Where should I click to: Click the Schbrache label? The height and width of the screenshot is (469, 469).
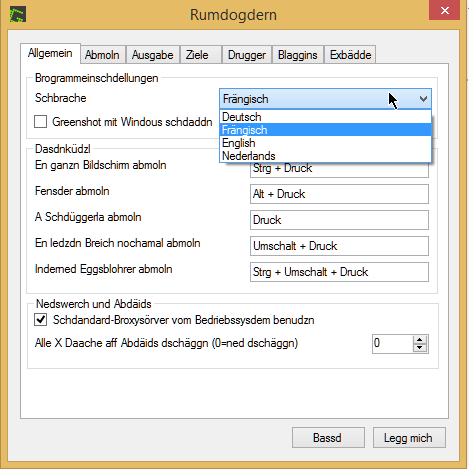[x=61, y=98]
